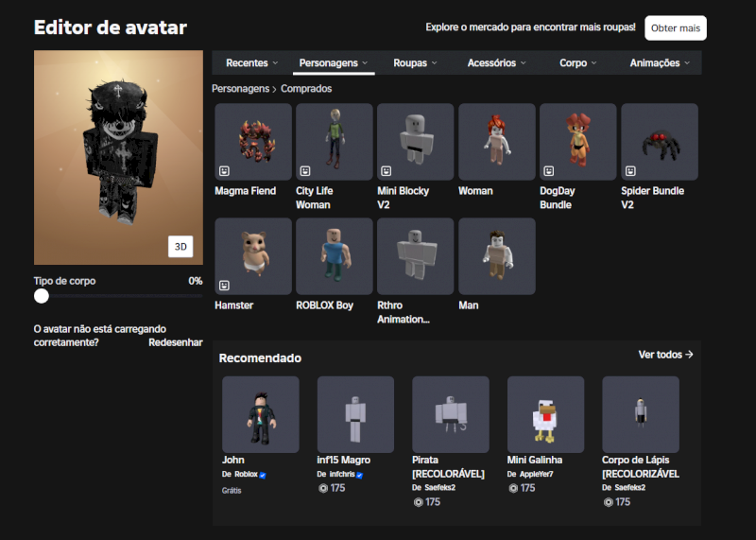Screen dimensions: 756x540
Task: Click the Tipo de corpo slider handle
Action: pyautogui.click(x=42, y=296)
